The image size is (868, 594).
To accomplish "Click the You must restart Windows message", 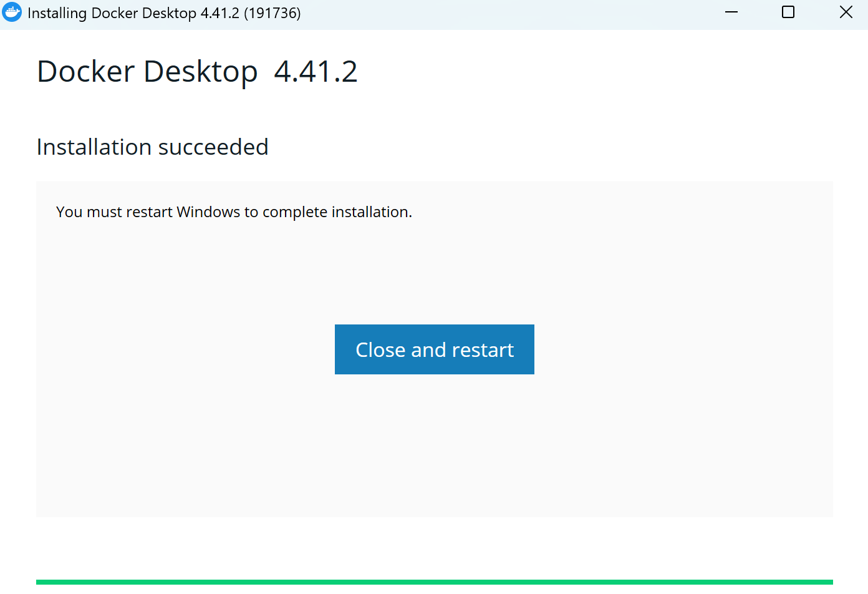I will click(x=234, y=212).
